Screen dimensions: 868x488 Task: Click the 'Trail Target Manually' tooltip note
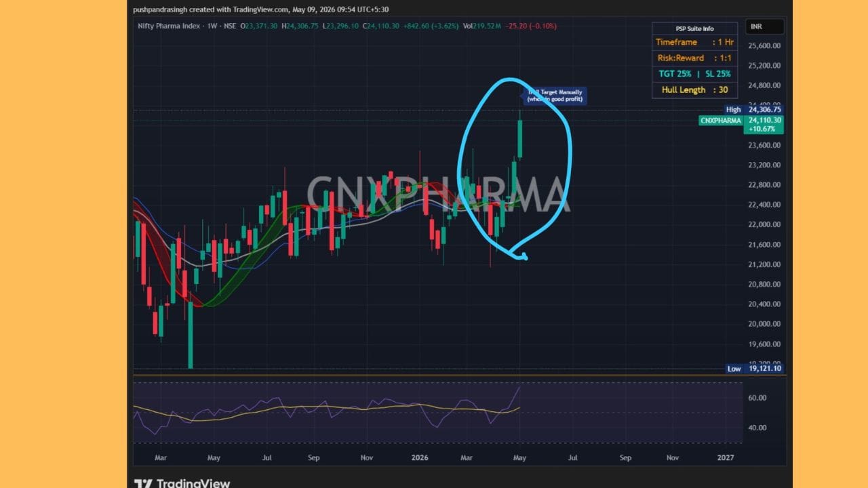(555, 96)
